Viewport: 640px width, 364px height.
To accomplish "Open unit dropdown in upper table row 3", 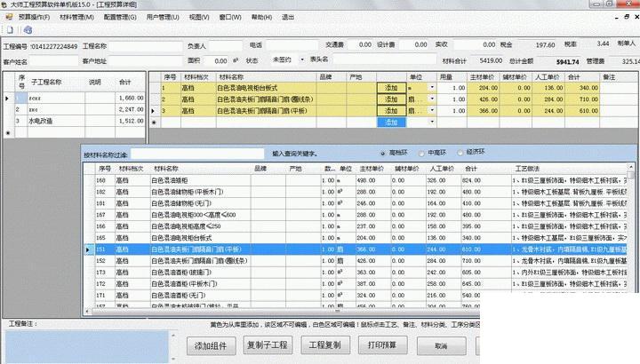I will click(432, 110).
